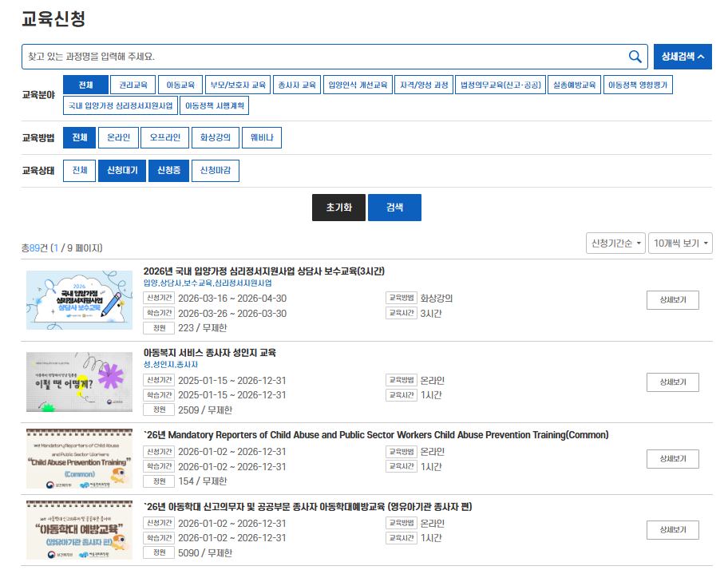Click the 2026-03-26 ~ 2026-03-30 learning period
The width and height of the screenshot is (728, 570).
[232, 313]
